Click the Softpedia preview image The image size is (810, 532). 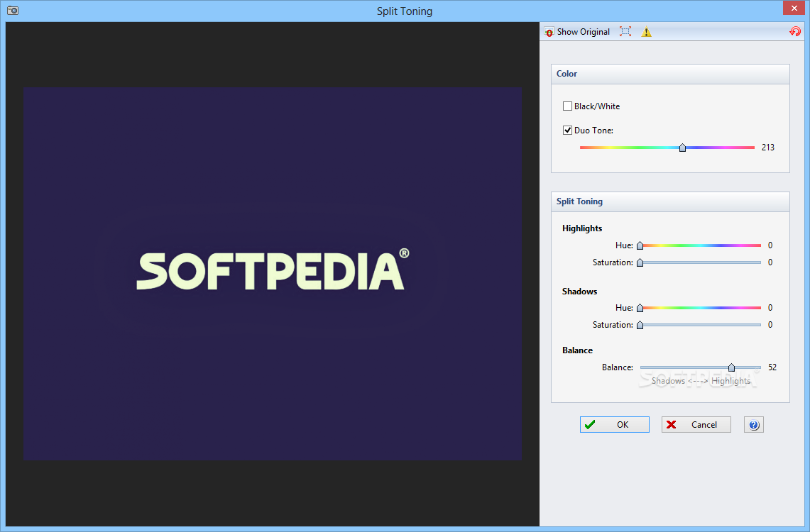pyautogui.click(x=272, y=274)
